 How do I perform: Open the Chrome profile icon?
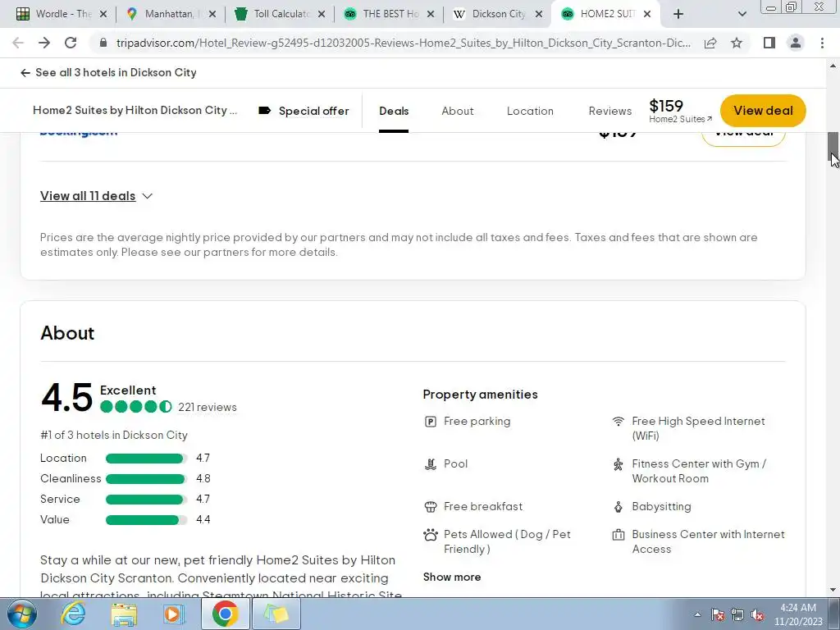point(796,43)
